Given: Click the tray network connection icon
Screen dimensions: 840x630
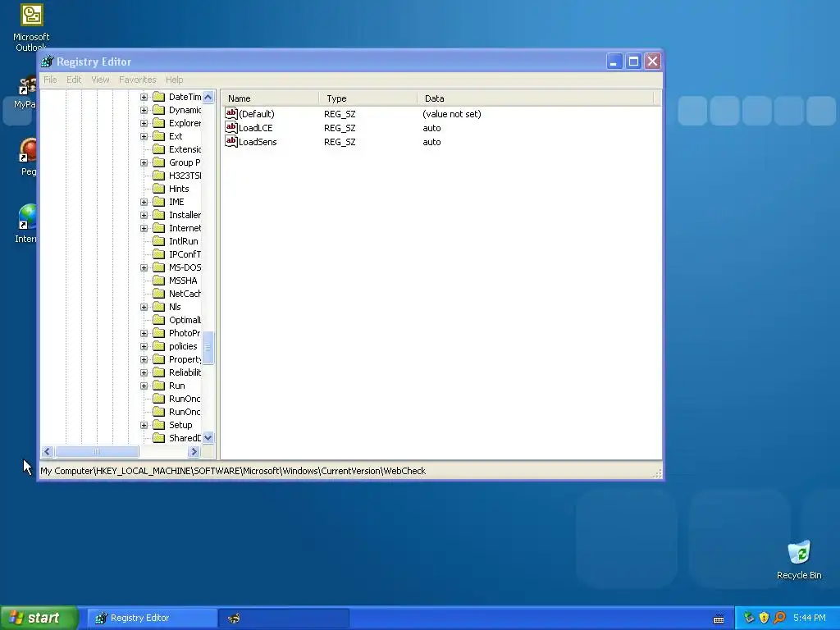Looking at the screenshot, I should click(749, 618).
